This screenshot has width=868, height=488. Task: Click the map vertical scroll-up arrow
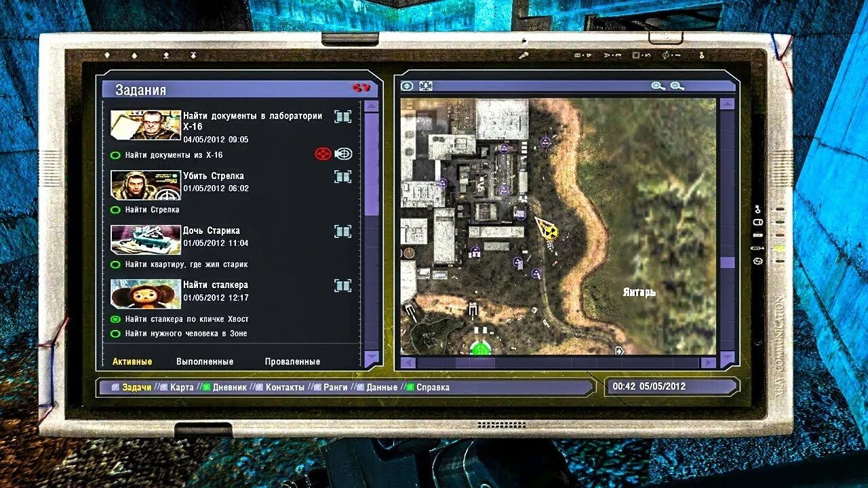click(727, 104)
